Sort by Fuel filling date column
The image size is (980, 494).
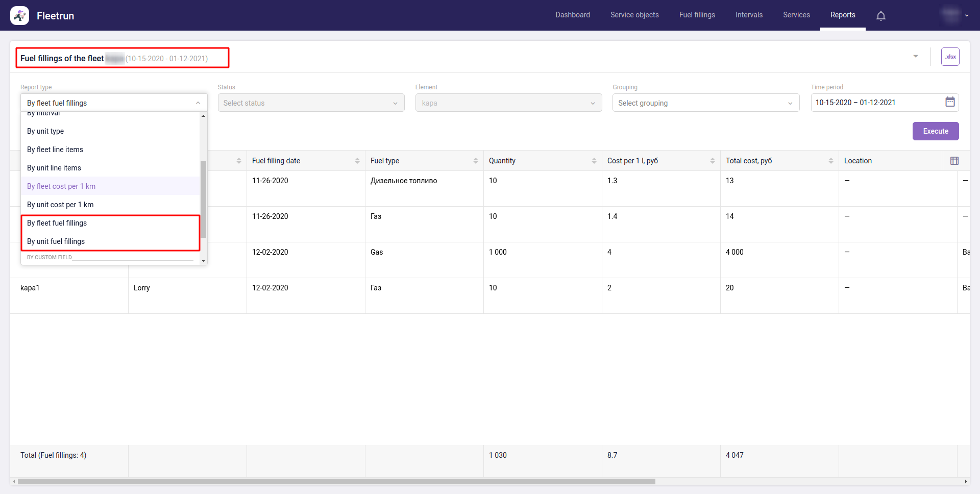click(x=357, y=161)
